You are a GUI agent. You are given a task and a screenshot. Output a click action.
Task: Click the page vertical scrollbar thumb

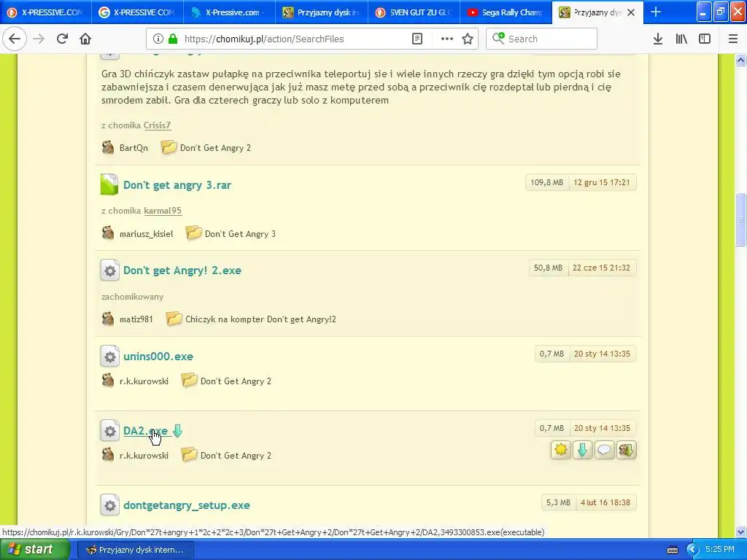click(x=740, y=219)
